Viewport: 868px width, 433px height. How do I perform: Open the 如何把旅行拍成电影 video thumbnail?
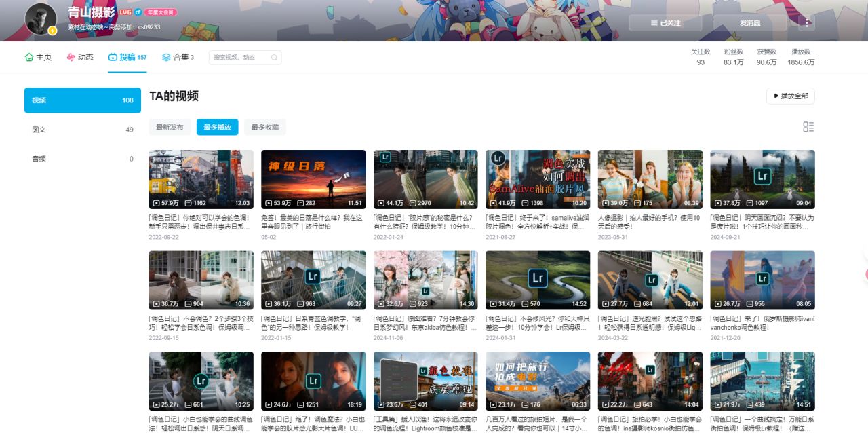click(x=538, y=381)
